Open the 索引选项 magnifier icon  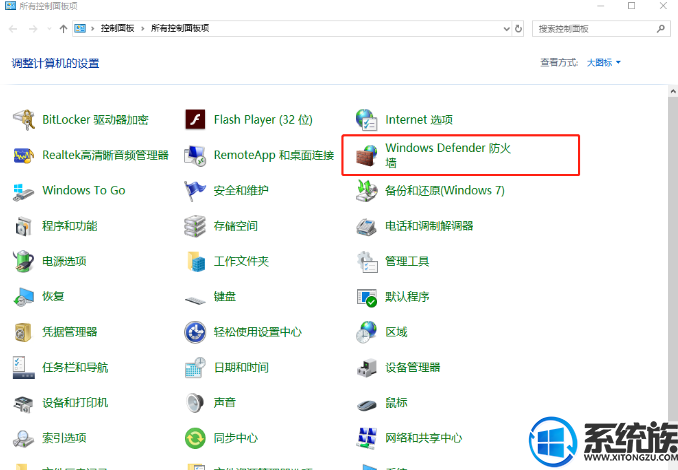pos(23,439)
